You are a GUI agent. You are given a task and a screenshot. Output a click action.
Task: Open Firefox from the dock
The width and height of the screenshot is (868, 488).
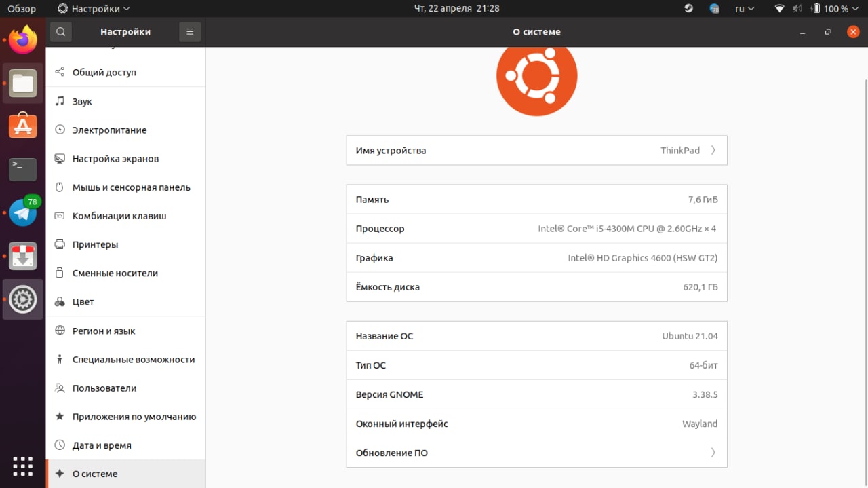(x=23, y=40)
